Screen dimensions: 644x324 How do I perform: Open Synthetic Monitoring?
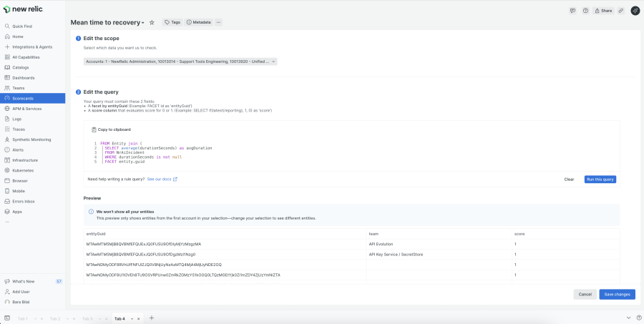(32, 139)
